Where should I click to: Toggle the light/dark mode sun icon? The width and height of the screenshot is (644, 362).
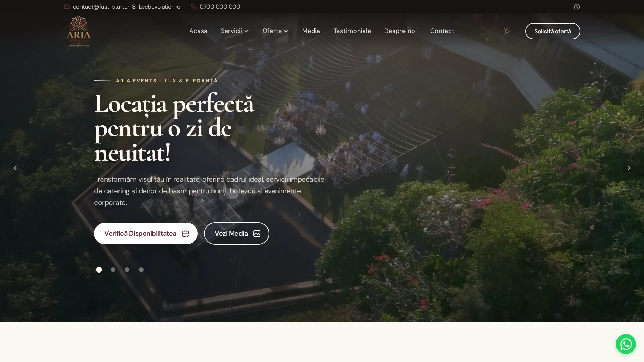[x=507, y=31]
